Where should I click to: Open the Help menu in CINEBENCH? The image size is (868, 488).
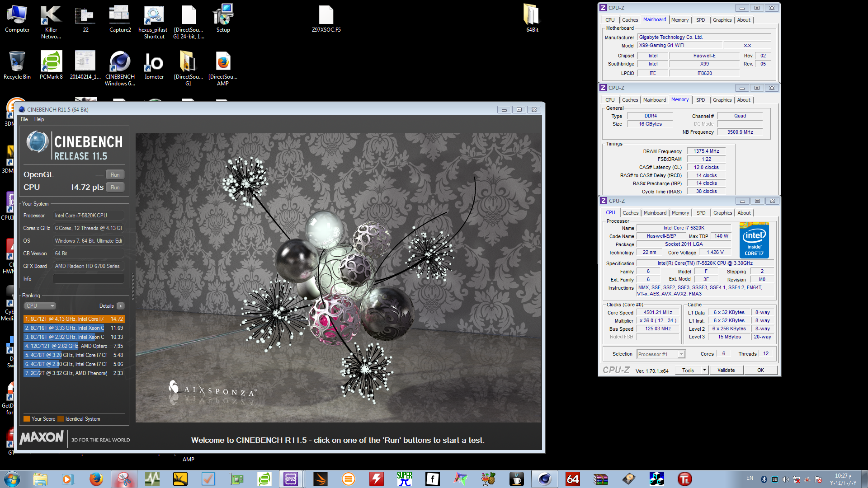(39, 119)
